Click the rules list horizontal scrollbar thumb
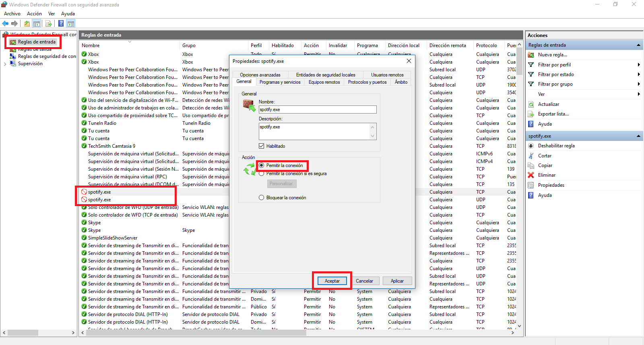This screenshot has width=644, height=345. pyautogui.click(x=195, y=333)
